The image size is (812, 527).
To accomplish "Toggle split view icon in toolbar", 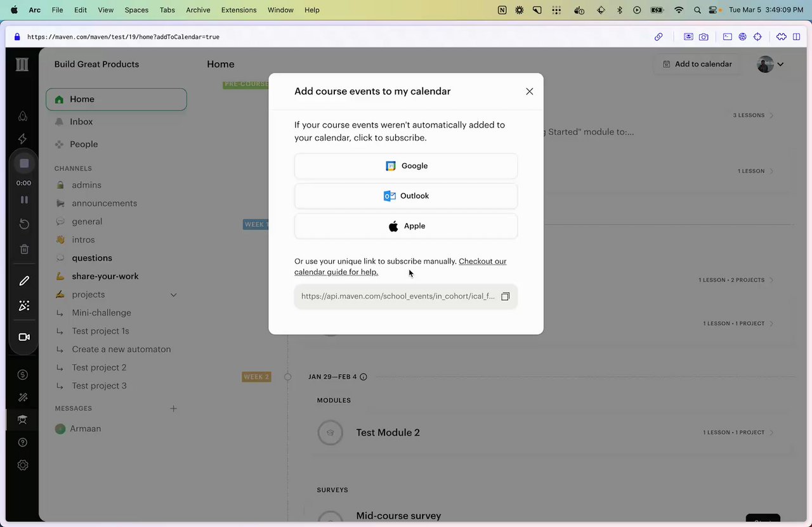I will [797, 37].
